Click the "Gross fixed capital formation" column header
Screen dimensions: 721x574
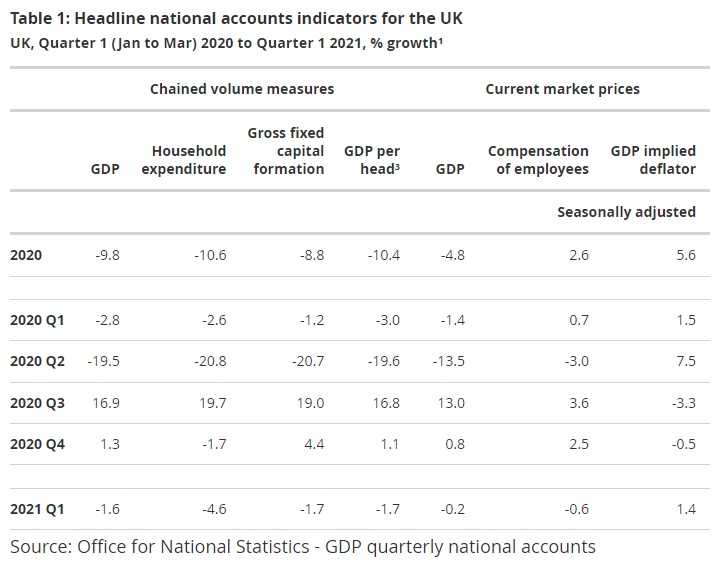[286, 151]
